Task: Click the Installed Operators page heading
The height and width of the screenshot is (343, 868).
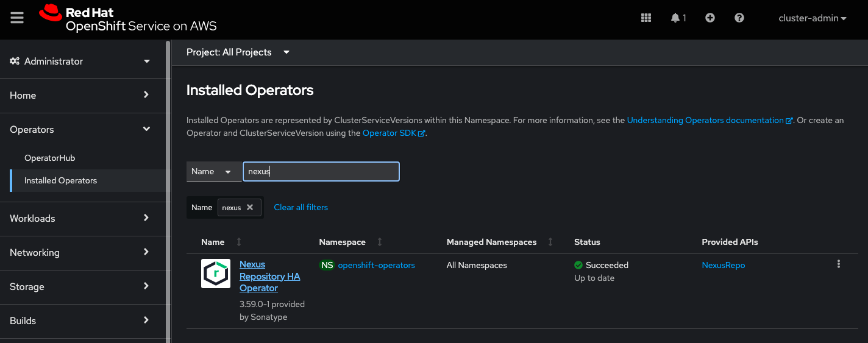Action: 250,90
